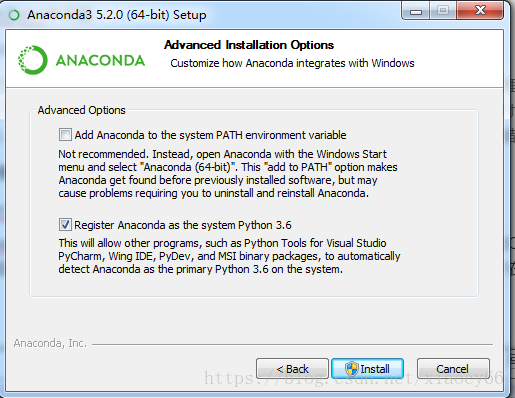Click the 'Add Anaconda to the system PATH' label
This screenshot has height=398, width=515.
click(210, 135)
